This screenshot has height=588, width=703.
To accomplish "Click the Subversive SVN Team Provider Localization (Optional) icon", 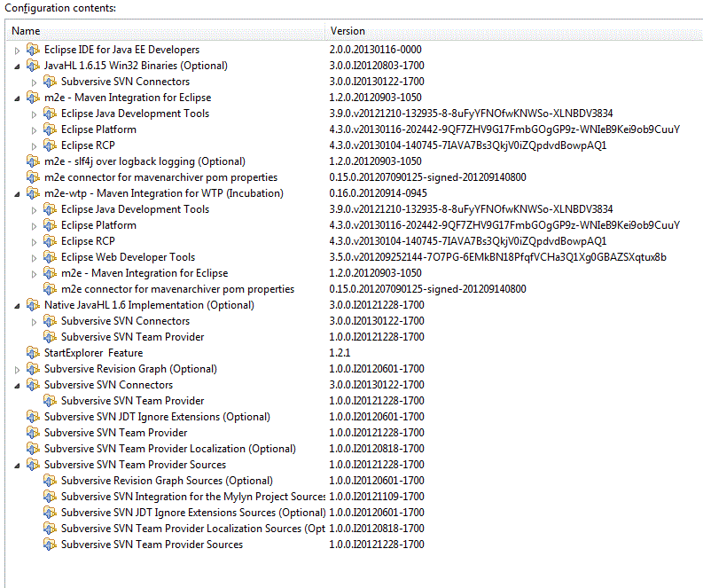I will pos(33,449).
